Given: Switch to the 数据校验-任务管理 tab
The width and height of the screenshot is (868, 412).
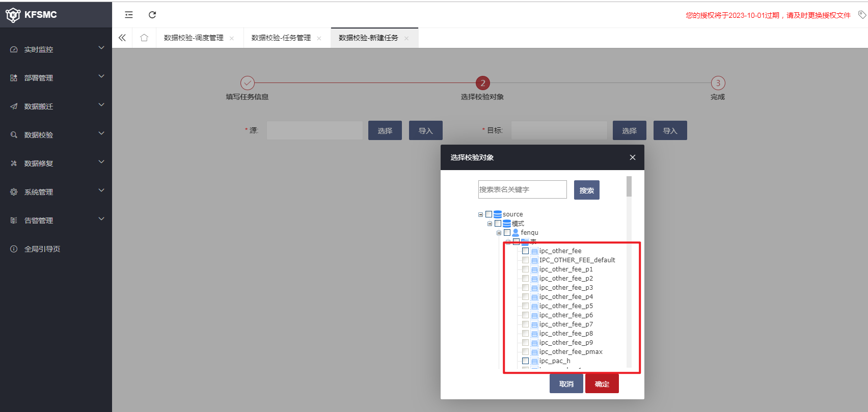Looking at the screenshot, I should click(x=281, y=38).
